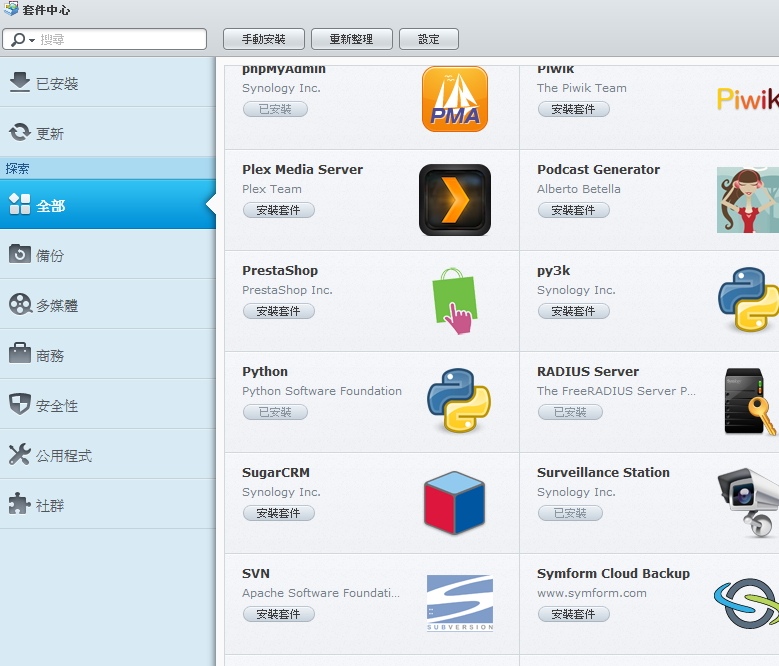The width and height of the screenshot is (779, 666).
Task: Click the film reel icon for 多媒體
Action: click(x=20, y=304)
